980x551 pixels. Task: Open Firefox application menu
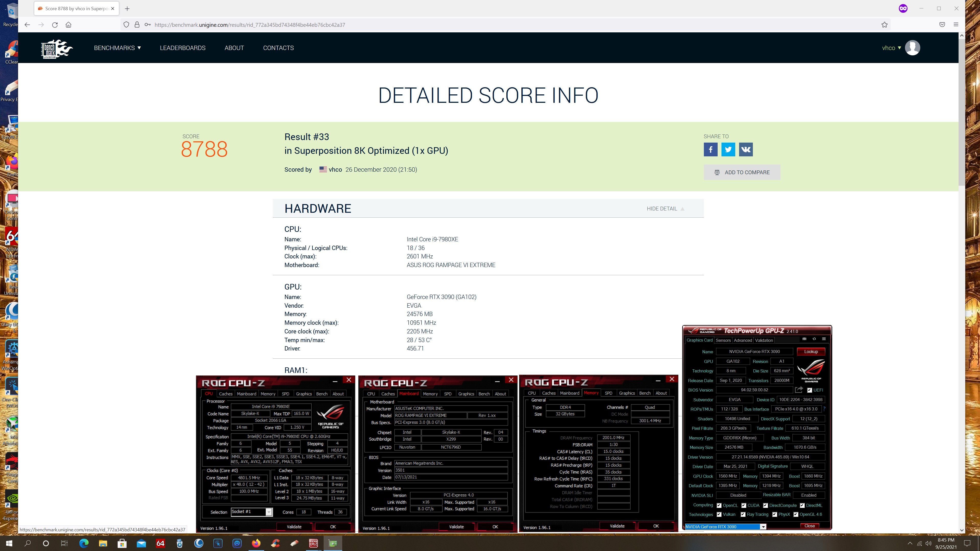click(x=956, y=25)
